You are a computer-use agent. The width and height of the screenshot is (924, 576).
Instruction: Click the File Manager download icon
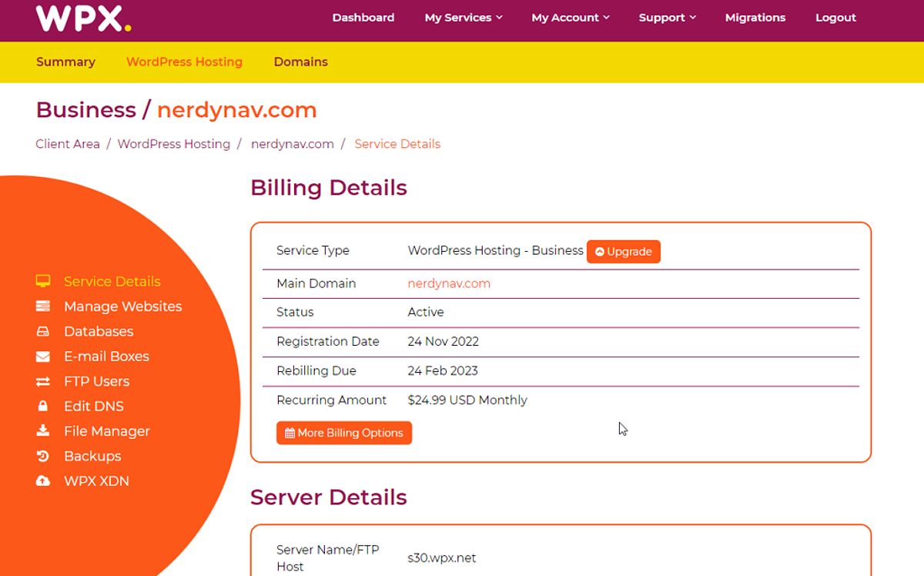[x=43, y=431]
